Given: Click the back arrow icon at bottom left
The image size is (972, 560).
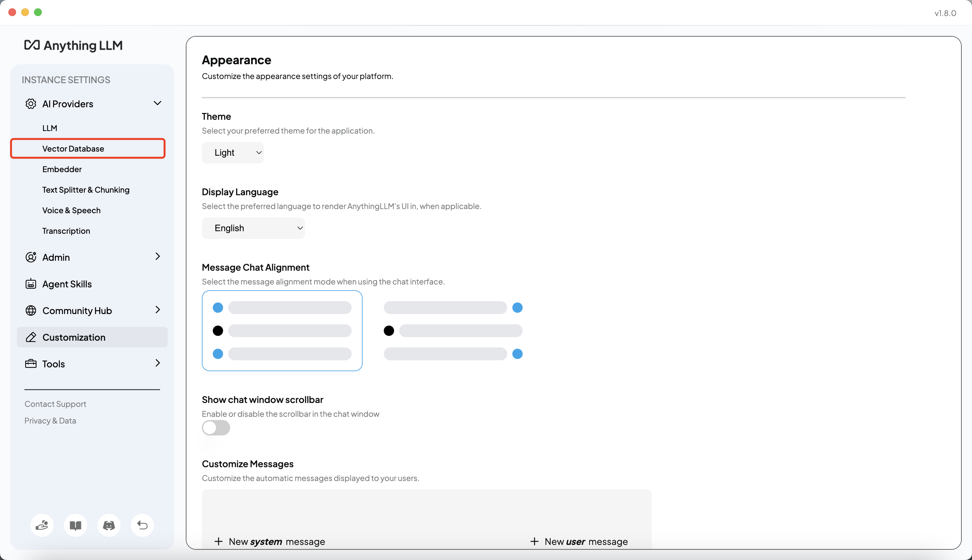Looking at the screenshot, I should 142,525.
